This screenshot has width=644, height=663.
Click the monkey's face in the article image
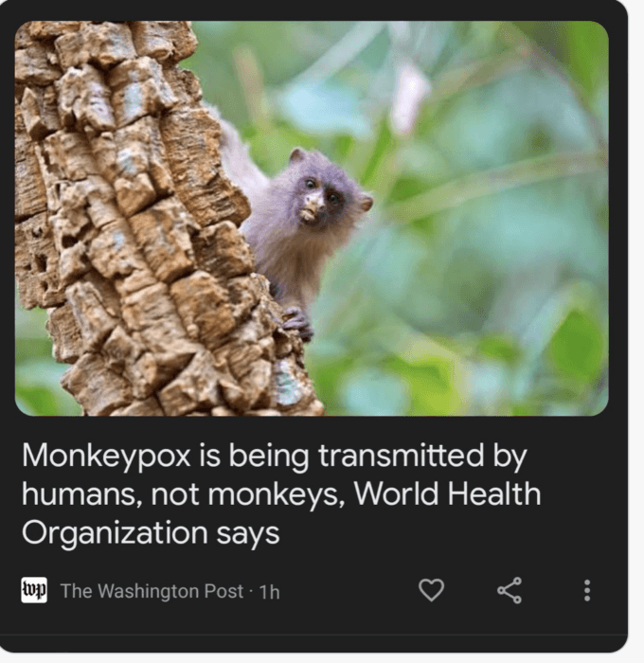(319, 199)
